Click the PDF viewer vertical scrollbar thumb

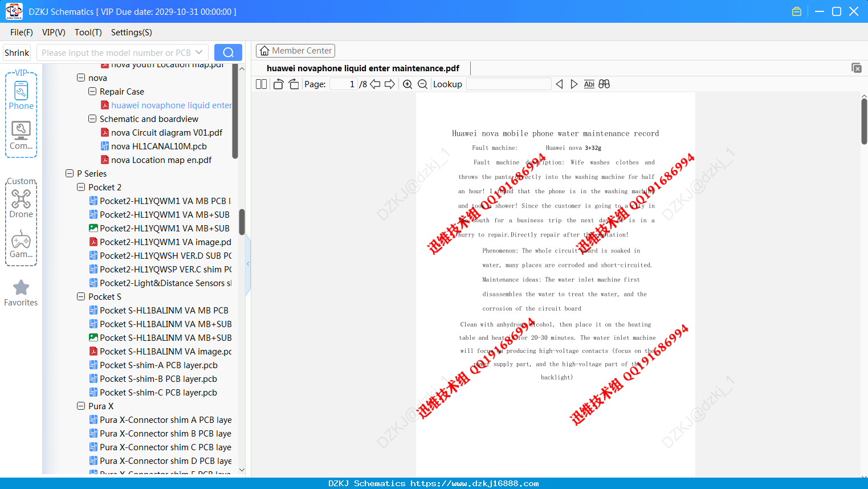864,121
